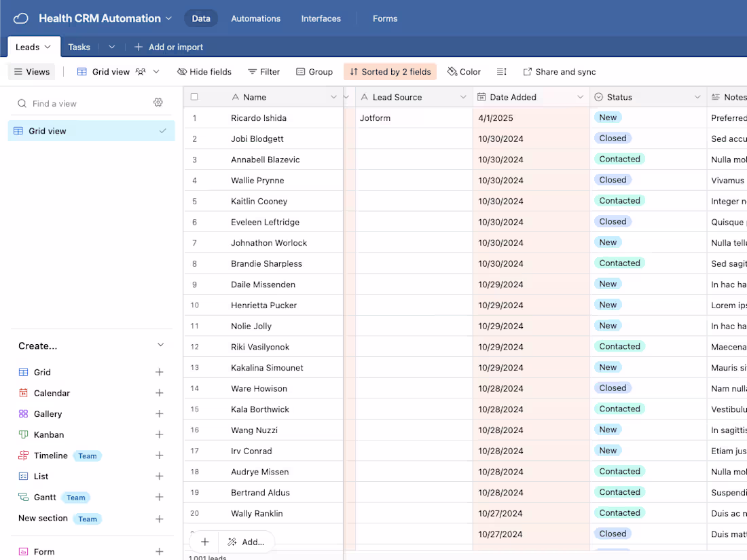Click the Airtable logo
The height and width of the screenshot is (560, 747).
pos(20,18)
